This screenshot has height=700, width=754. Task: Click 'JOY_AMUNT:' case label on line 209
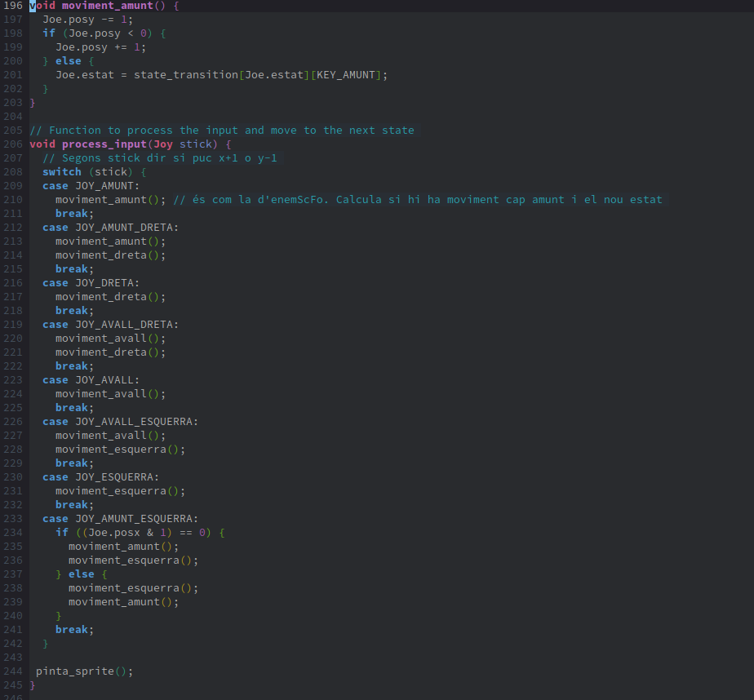[x=107, y=186]
